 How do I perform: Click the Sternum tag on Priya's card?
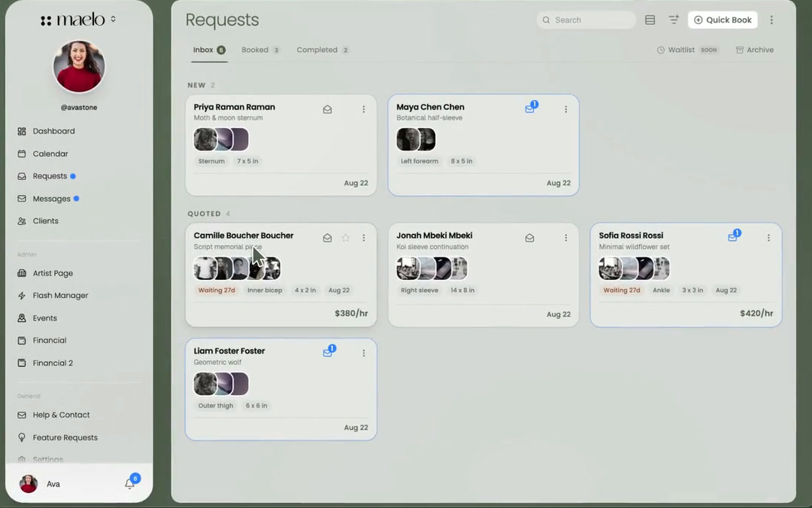pyautogui.click(x=211, y=161)
